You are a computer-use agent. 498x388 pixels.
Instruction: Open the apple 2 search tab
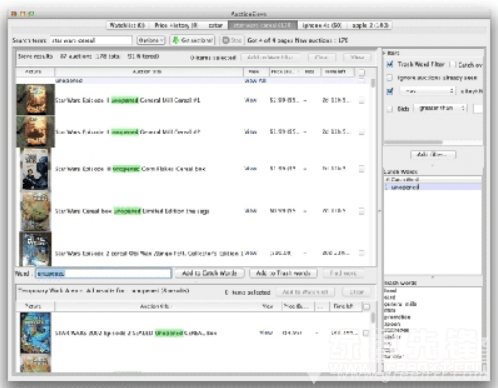click(x=370, y=25)
